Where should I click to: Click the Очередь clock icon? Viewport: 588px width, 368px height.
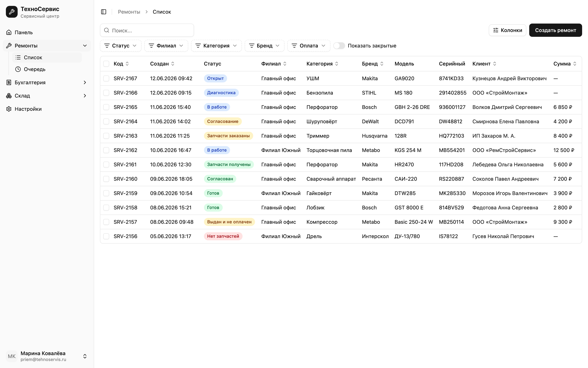[x=18, y=69]
